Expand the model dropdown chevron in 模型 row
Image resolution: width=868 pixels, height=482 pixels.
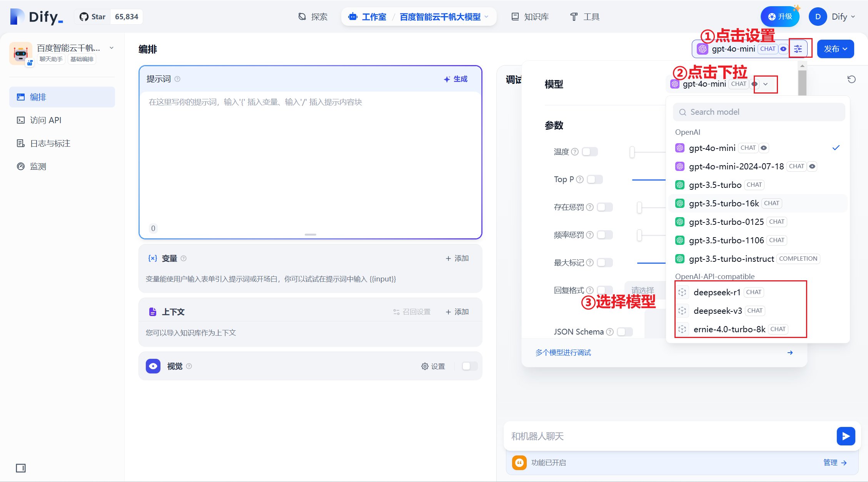point(766,84)
